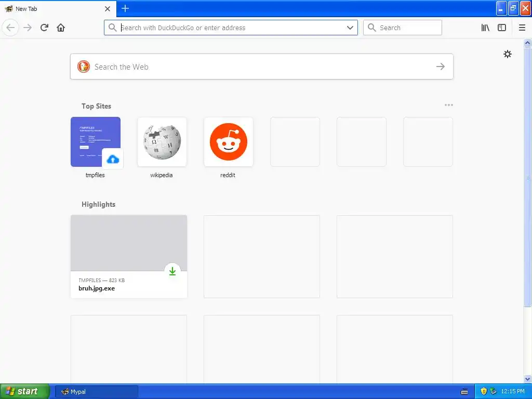Select the Mypal taskbar button
The width and height of the screenshot is (532, 399).
[96, 392]
